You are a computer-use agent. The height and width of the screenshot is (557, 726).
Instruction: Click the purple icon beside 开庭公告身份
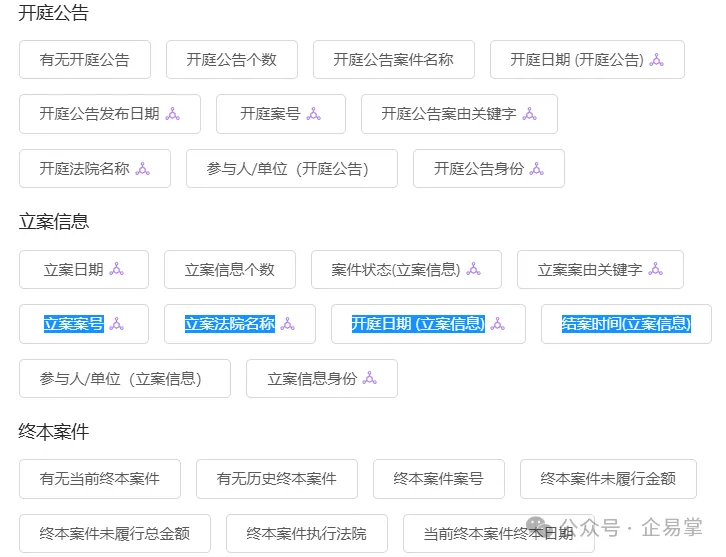click(537, 169)
